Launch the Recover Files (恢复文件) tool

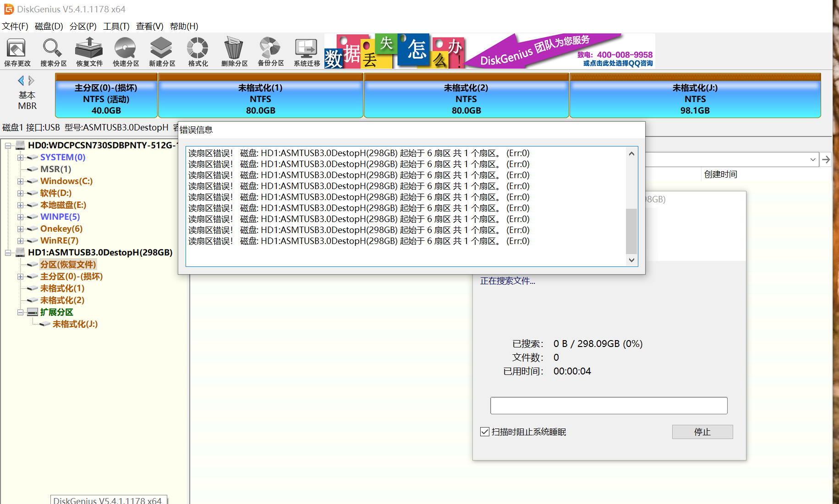coord(89,52)
